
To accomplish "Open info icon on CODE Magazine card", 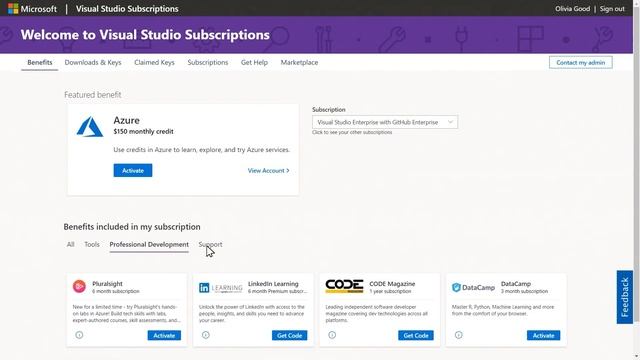I will point(332,335).
